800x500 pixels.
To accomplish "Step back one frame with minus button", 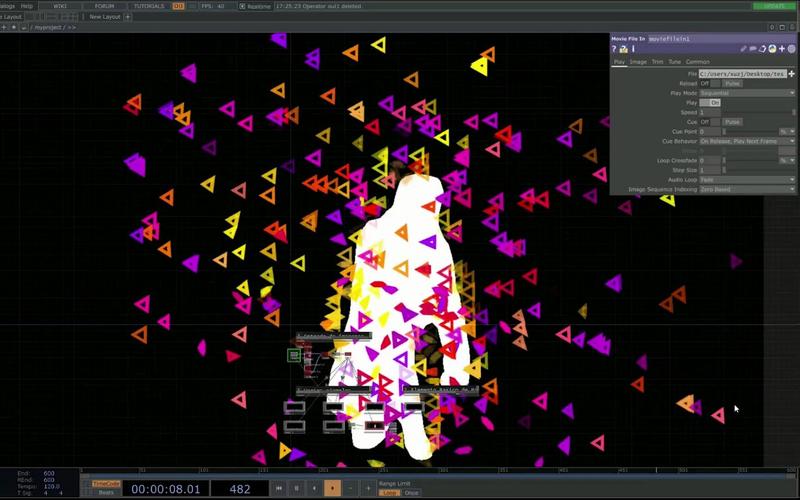I will tap(351, 488).
